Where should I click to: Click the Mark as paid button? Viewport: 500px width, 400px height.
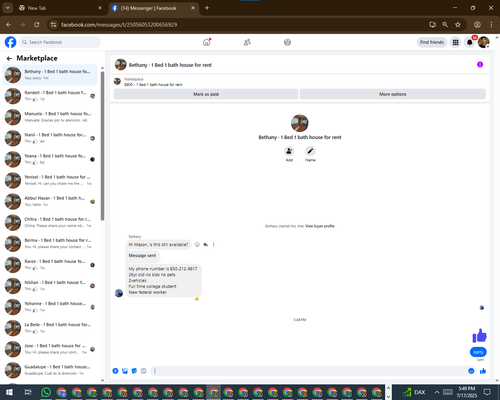coord(206,94)
